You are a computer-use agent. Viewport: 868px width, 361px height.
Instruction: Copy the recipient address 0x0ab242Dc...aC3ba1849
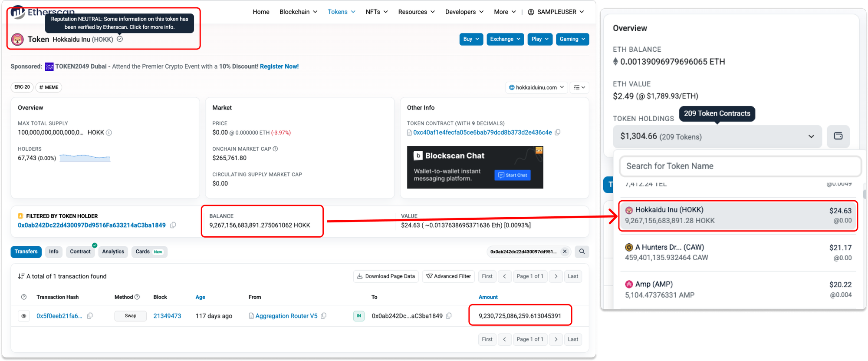point(449,316)
